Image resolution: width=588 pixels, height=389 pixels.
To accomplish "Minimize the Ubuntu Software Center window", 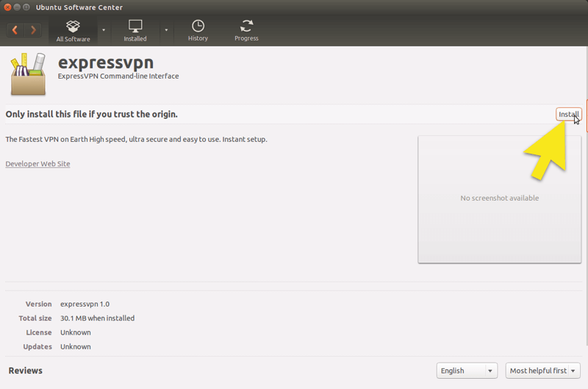I will [17, 7].
